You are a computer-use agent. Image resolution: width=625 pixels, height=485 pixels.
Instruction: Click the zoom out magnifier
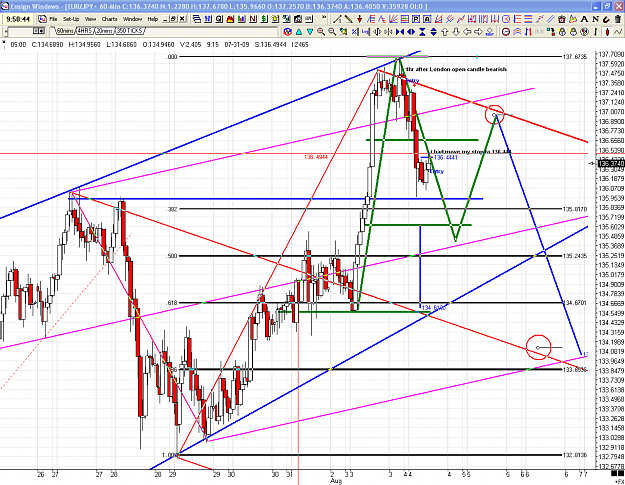(332, 31)
